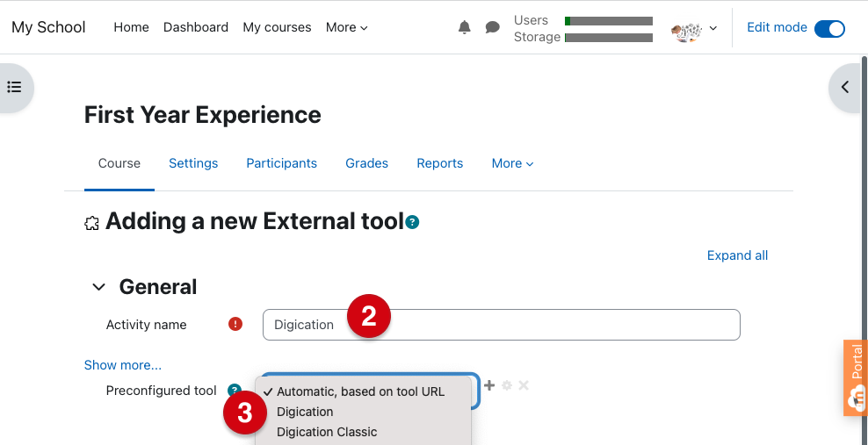This screenshot has height=445, width=868.
Task: Toggle the Edit mode switch
Action: (829, 28)
